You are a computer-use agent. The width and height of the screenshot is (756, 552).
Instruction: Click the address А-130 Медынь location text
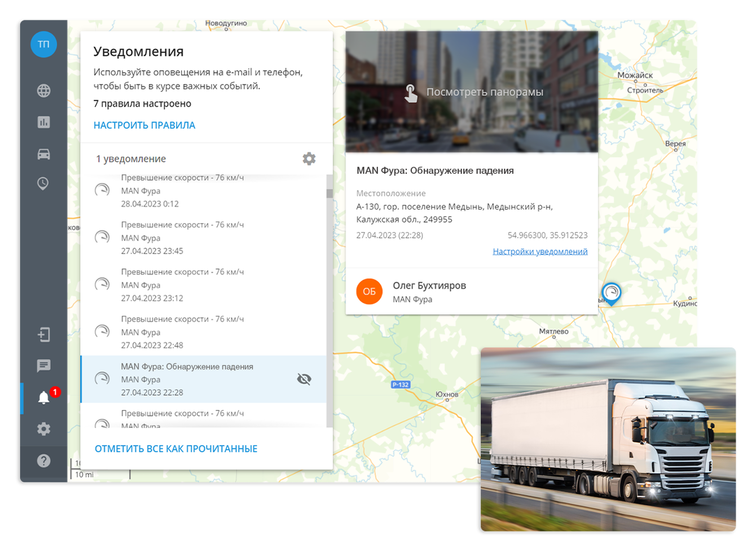tap(454, 213)
